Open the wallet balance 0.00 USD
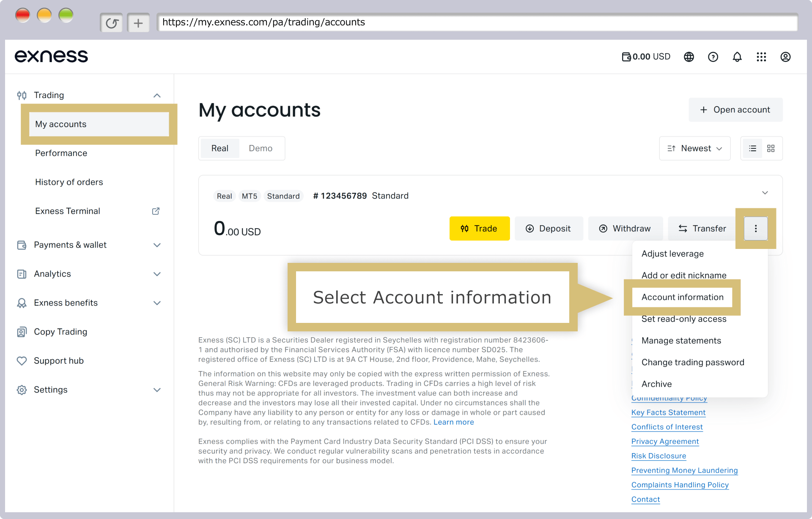This screenshot has height=519, width=812. [x=646, y=57]
